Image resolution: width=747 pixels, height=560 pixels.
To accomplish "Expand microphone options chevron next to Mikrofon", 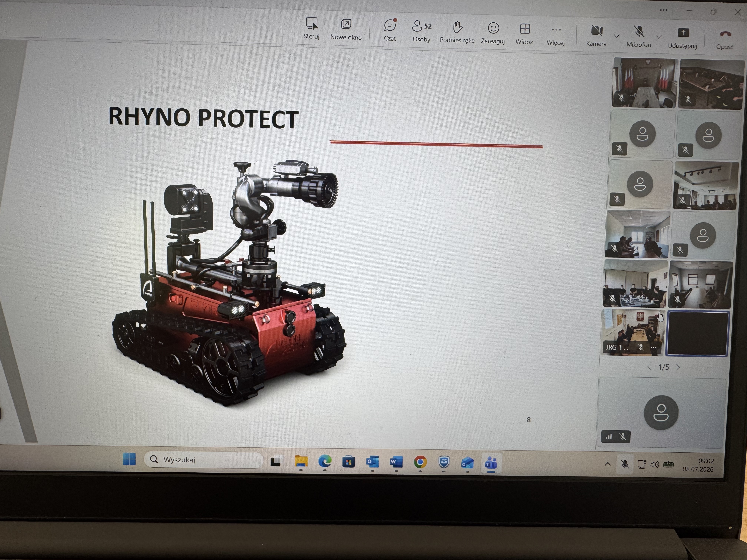I will tap(659, 37).
